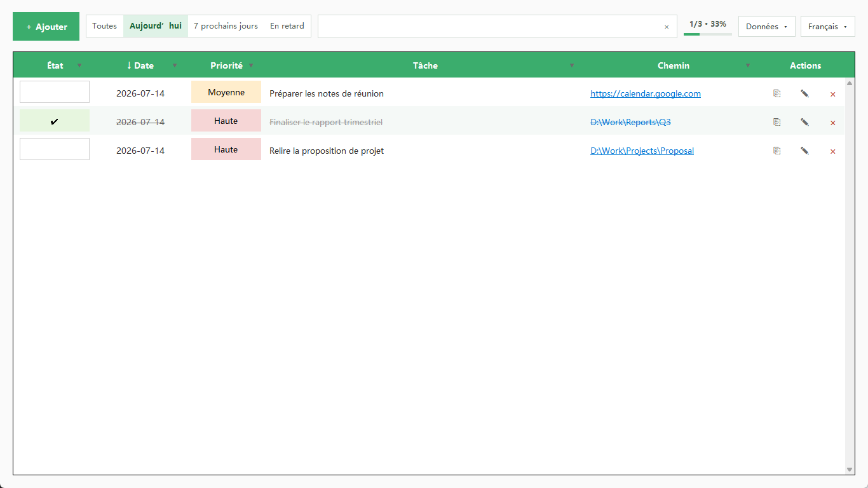Select the task text 'Préparer les notes de réunion'
This screenshot has width=868, height=488.
(327, 93)
